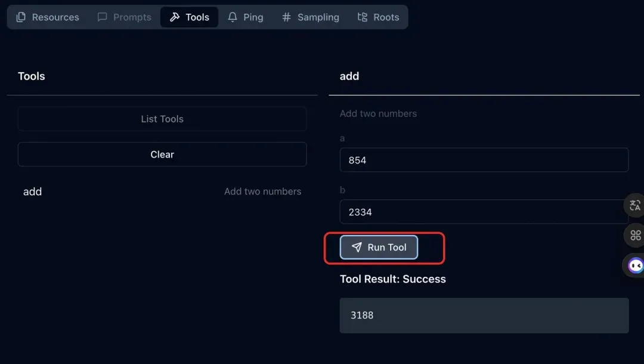Open the round-eyed assistant face icon
This screenshot has width=644, height=364.
[x=636, y=265]
